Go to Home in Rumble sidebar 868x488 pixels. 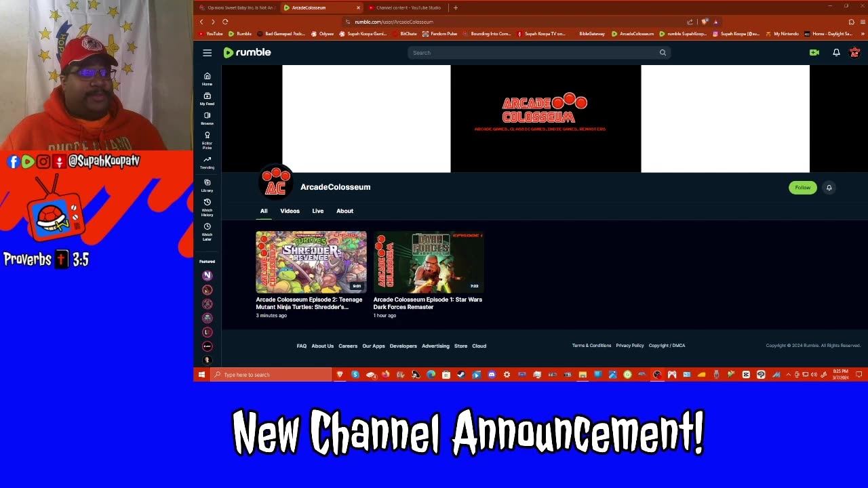[x=207, y=79]
